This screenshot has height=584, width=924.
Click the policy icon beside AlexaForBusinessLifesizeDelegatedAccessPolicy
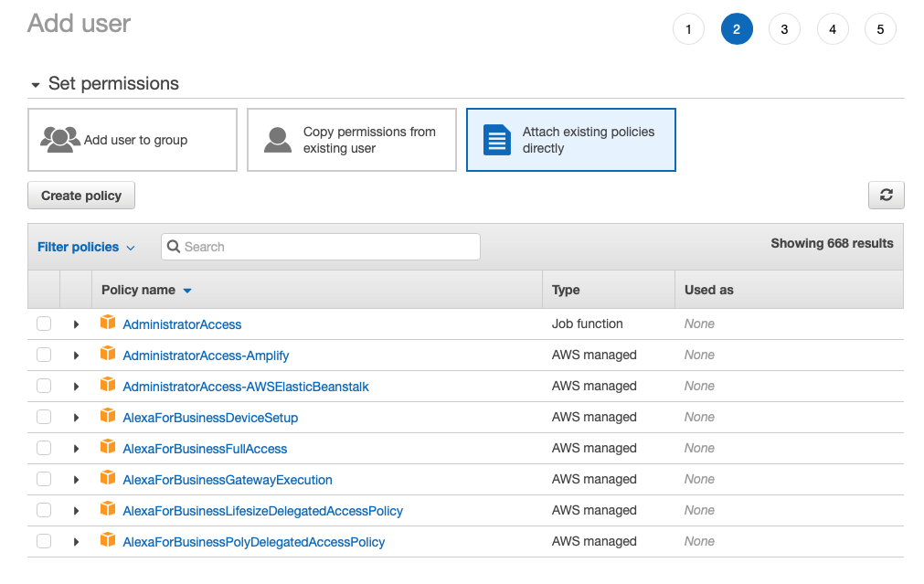point(108,510)
